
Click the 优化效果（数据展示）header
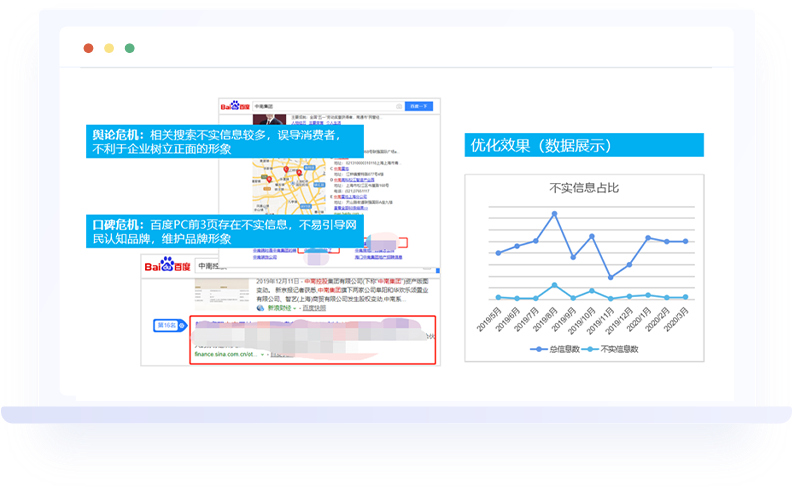[584, 145]
